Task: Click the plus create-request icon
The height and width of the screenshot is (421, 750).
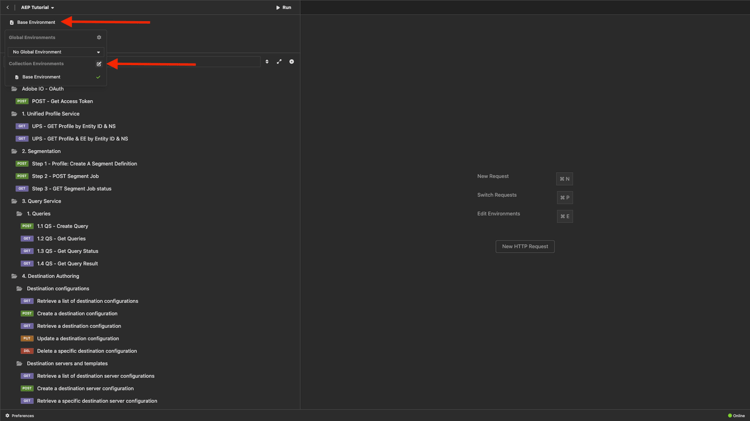Action: 291,62
